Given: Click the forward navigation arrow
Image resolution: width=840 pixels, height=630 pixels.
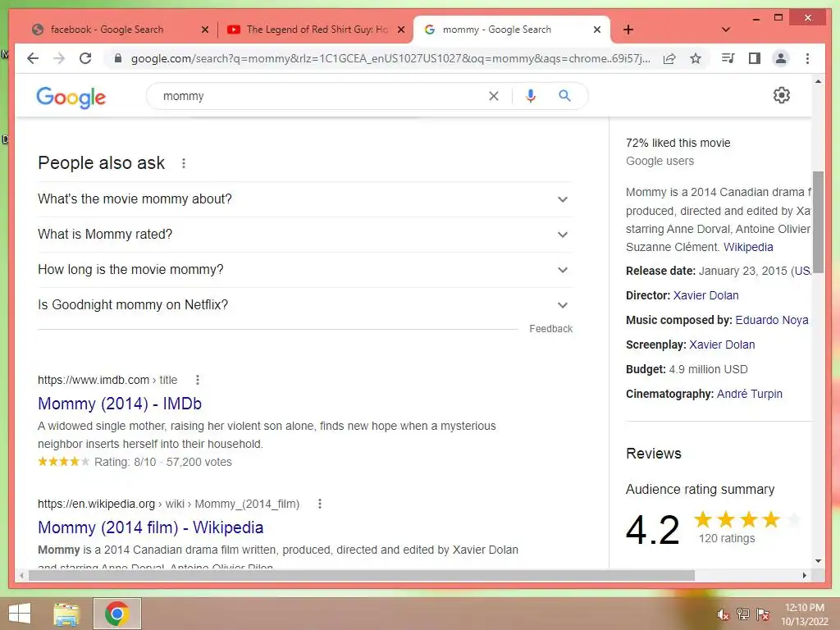Looking at the screenshot, I should pyautogui.click(x=59, y=58).
